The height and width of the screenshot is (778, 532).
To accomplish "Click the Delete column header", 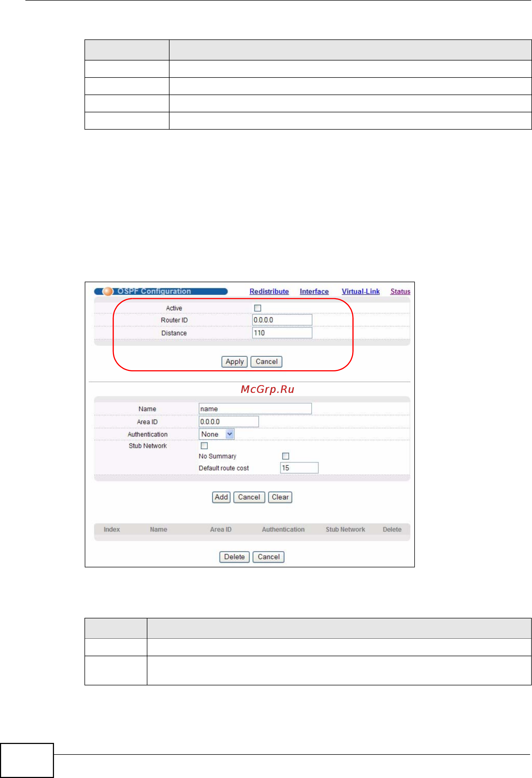I will pyautogui.click(x=392, y=529).
